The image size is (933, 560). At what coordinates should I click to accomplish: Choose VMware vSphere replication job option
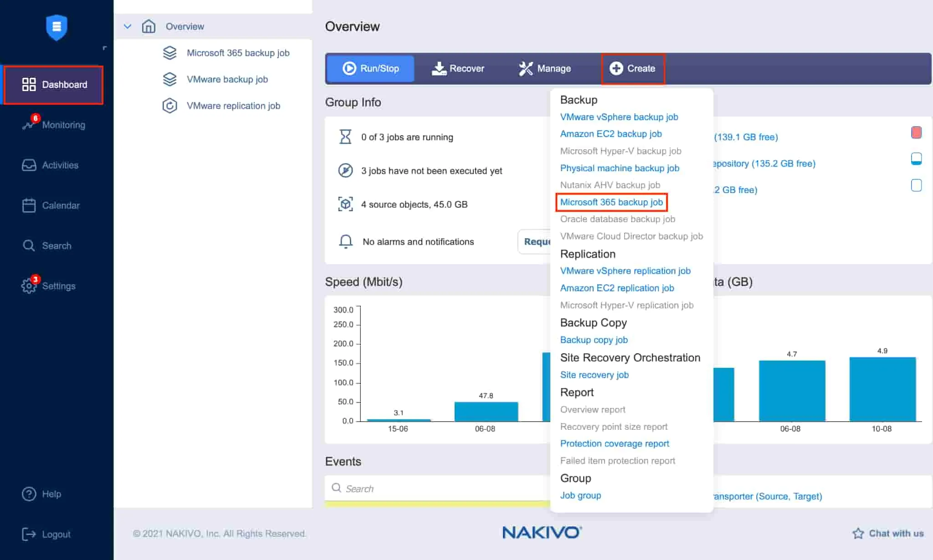click(x=625, y=271)
